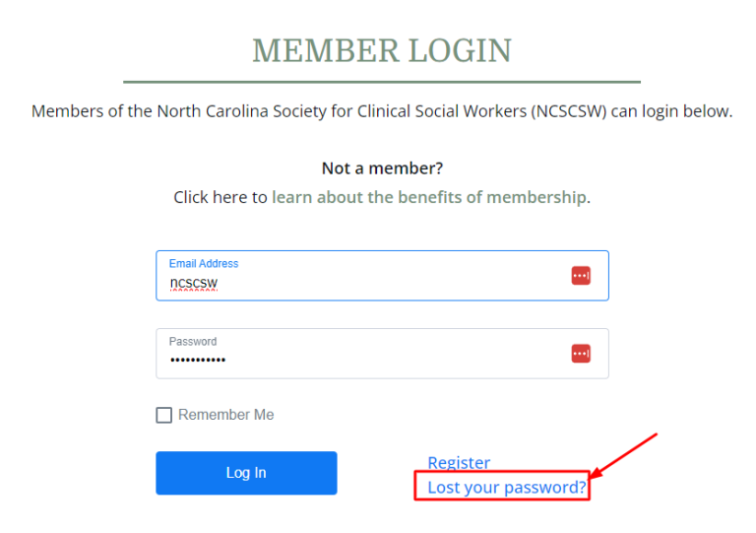
Task: Open the Register link
Action: (459, 463)
